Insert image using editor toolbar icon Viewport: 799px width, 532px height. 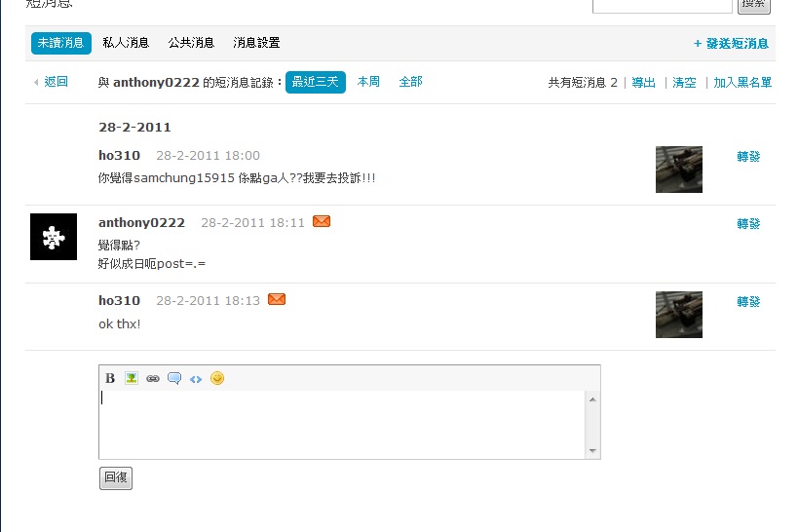point(132,378)
